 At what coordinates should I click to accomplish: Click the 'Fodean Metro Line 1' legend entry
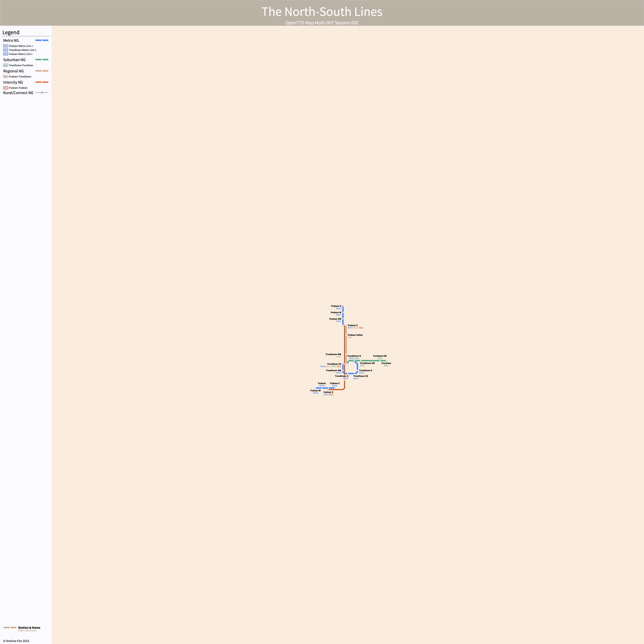click(21, 54)
